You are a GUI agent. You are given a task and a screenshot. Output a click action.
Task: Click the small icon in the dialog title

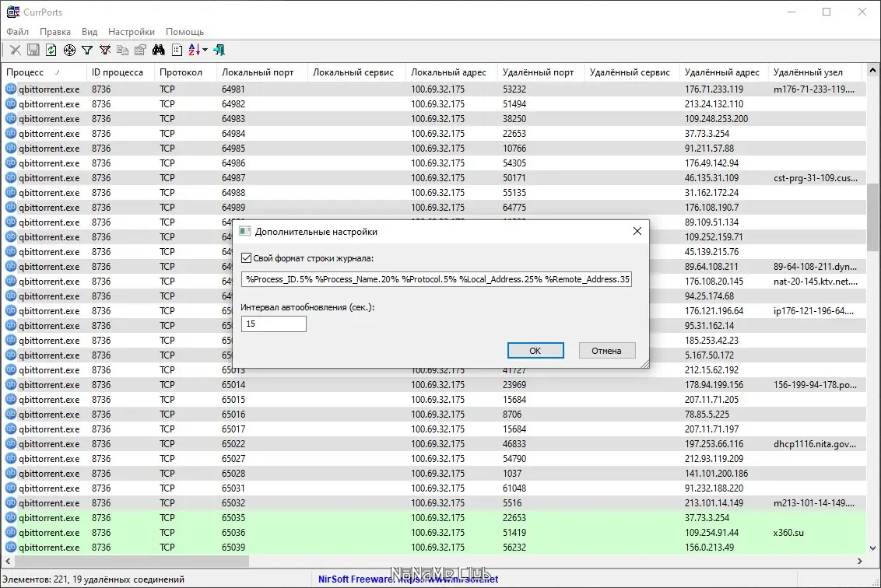(245, 231)
